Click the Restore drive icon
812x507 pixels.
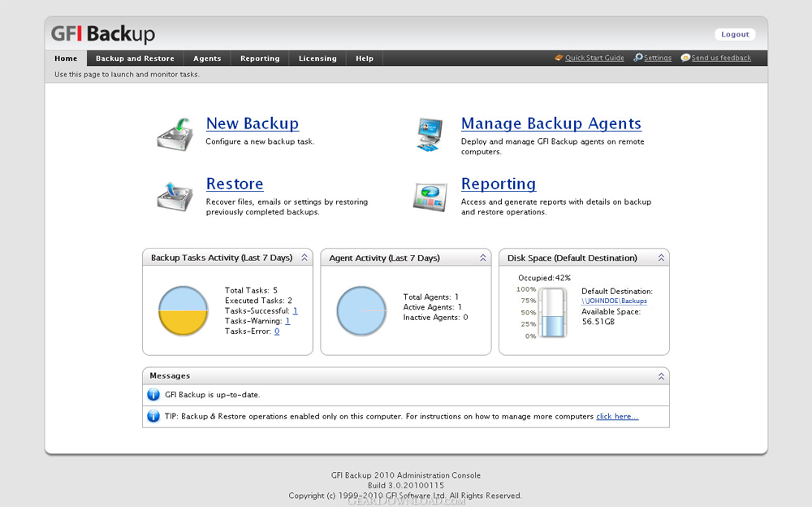coord(175,195)
